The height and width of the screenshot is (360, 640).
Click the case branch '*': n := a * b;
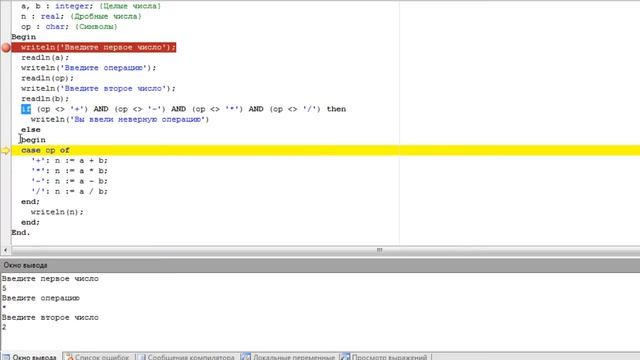click(x=69, y=171)
